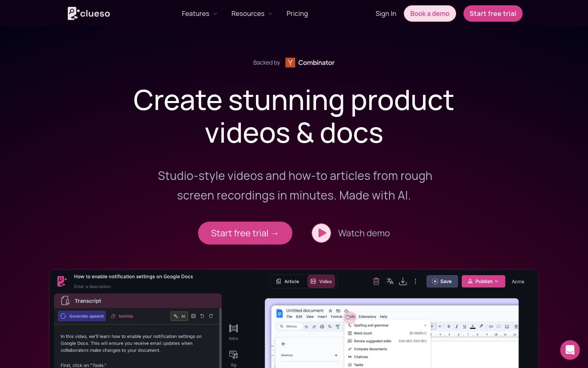Switch to the Article tab

click(x=287, y=281)
